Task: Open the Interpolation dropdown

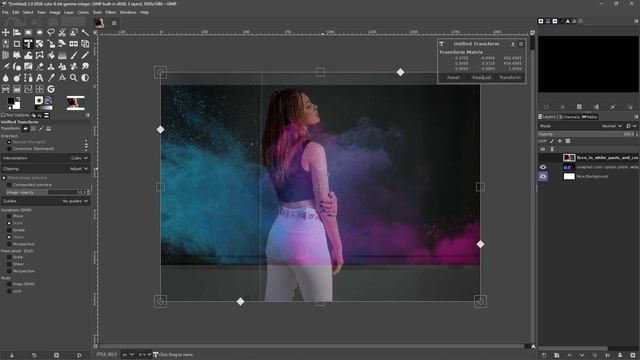Action: [x=45, y=158]
